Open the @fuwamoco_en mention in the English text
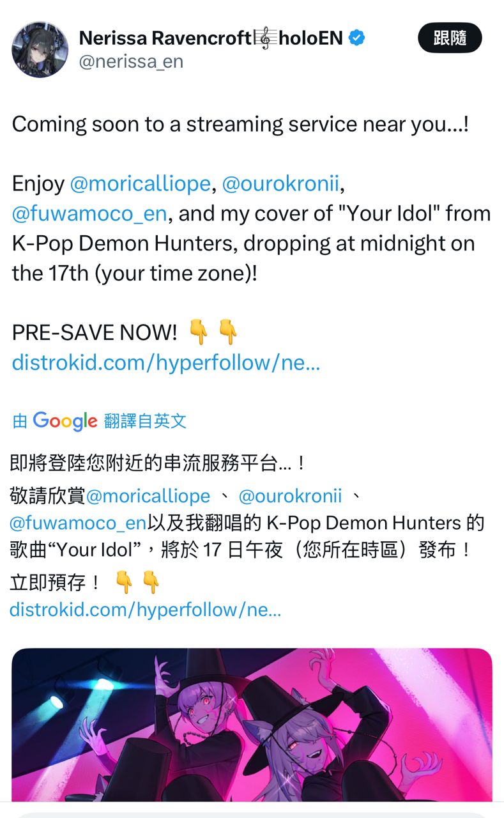This screenshot has height=818, width=504. pyautogui.click(x=89, y=213)
